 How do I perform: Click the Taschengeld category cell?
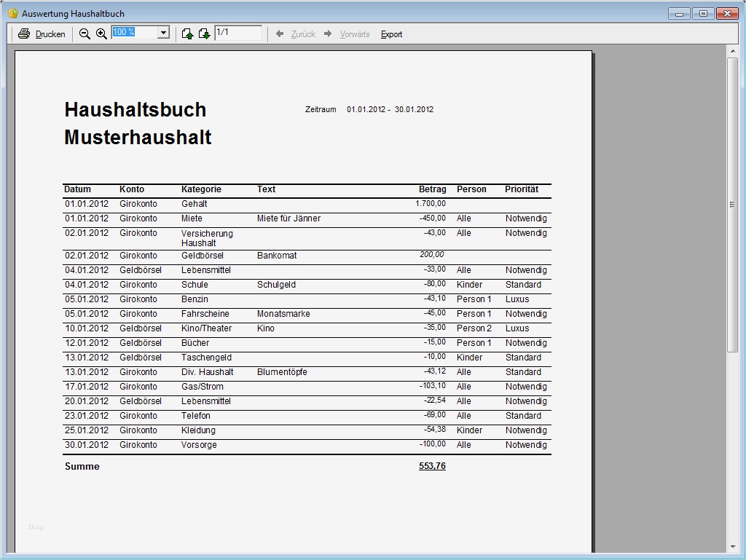[x=206, y=358]
